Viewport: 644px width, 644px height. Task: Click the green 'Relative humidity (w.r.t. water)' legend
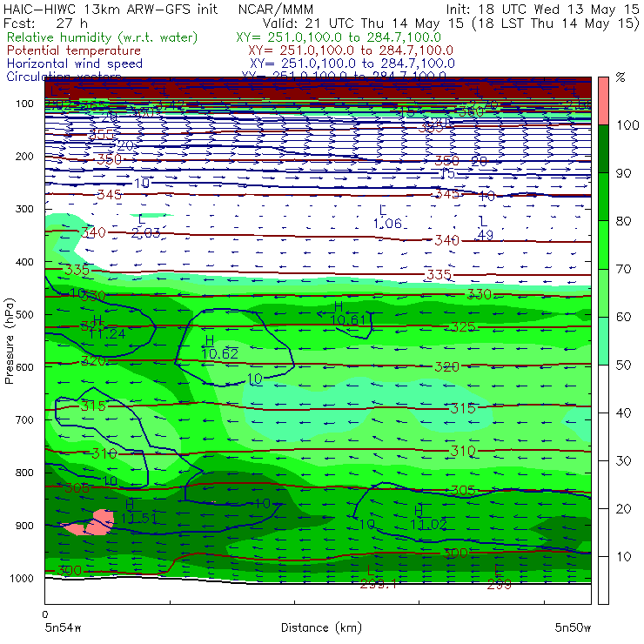point(103,37)
